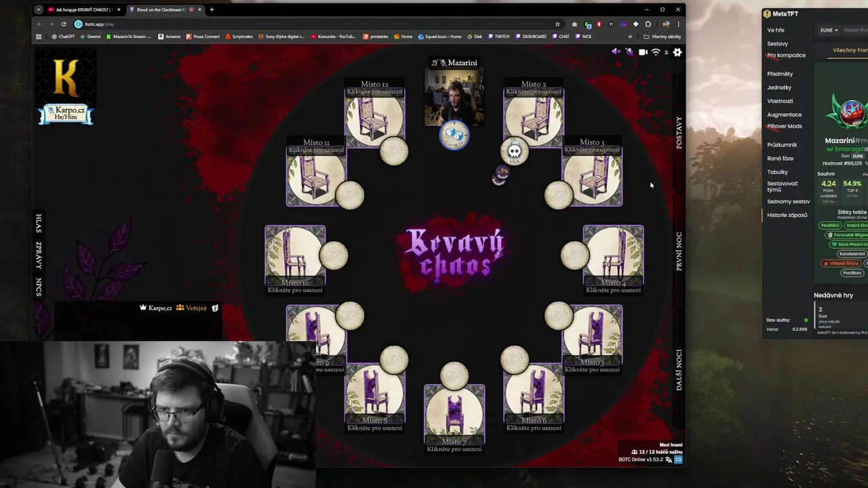Open the DASHBOARD bookmark
The image size is (868, 488).
click(x=531, y=37)
